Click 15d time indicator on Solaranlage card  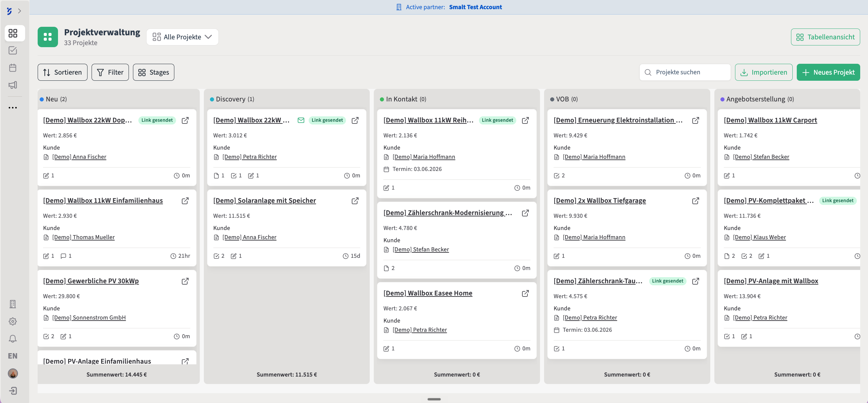click(x=351, y=256)
